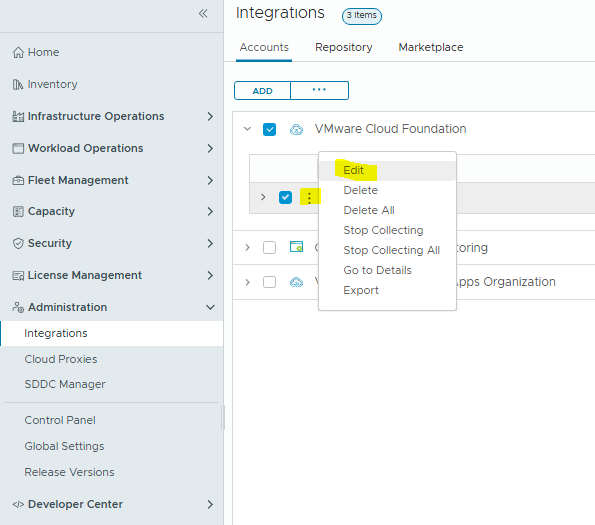595x525 pixels.
Task: Select Delete All in the context menu
Action: coord(387,211)
